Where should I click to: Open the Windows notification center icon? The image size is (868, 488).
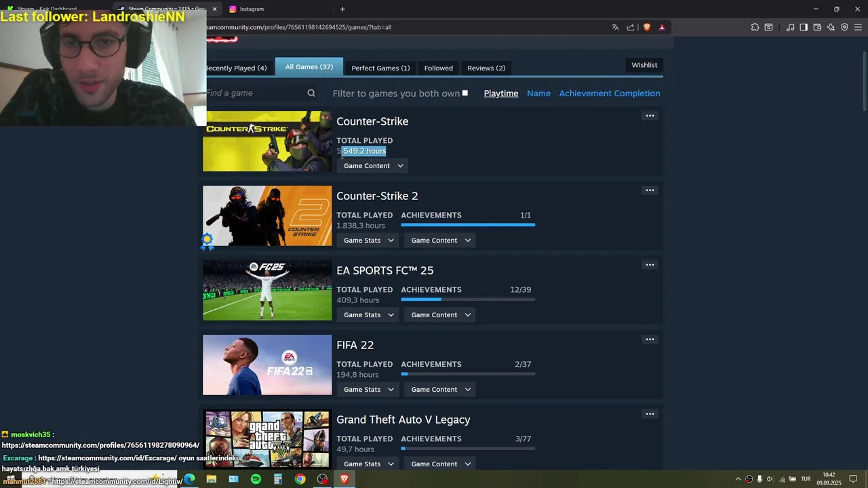[853, 479]
